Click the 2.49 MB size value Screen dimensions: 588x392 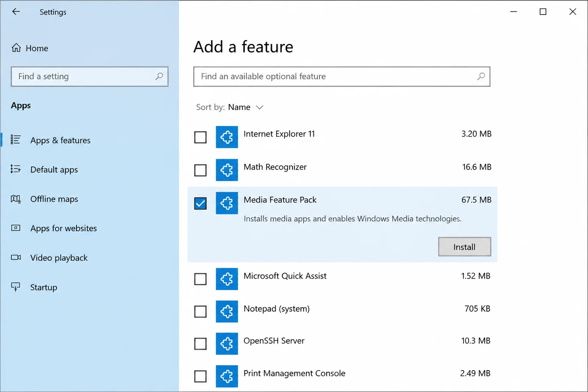(475, 373)
